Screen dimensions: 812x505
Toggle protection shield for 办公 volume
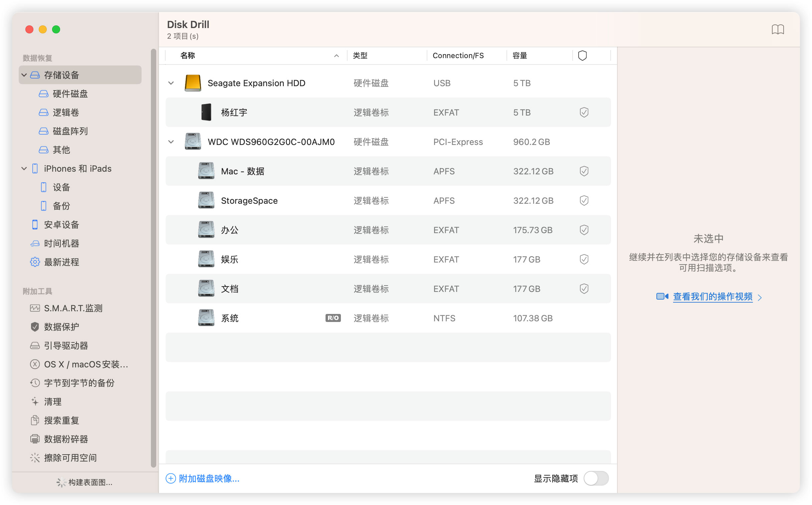click(x=584, y=230)
